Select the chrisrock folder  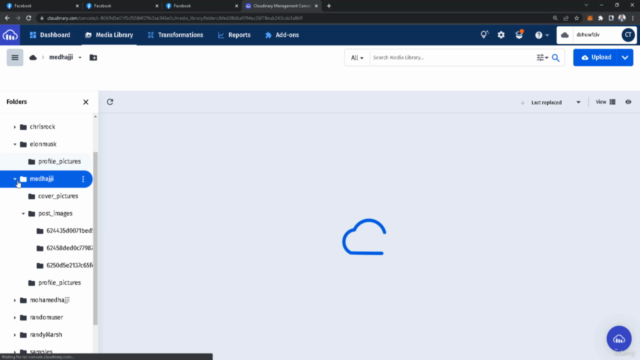[42, 127]
